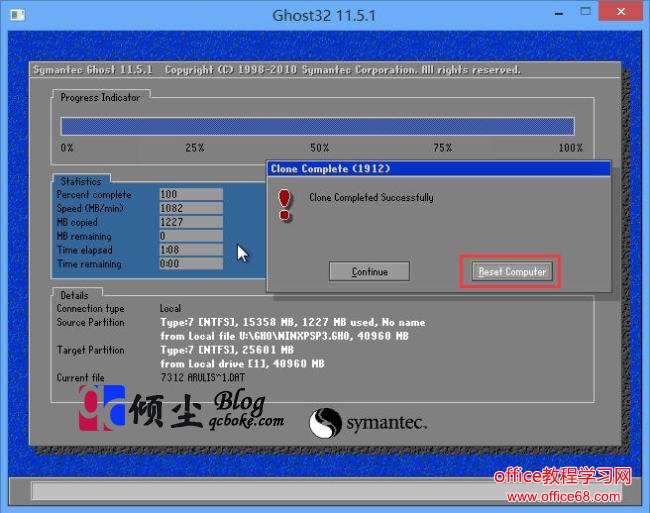The width and height of the screenshot is (650, 513).
Task: Click the Speed (MB/min) label
Action: [90, 208]
